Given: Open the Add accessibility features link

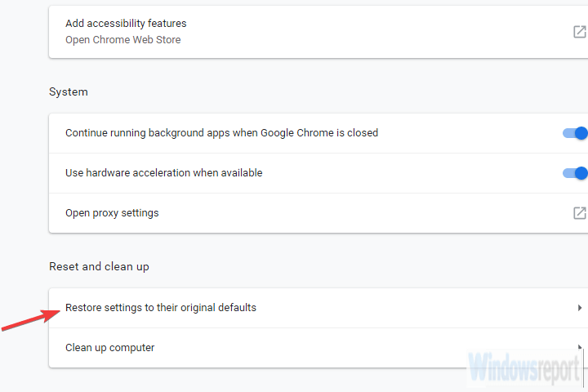Looking at the screenshot, I should coord(126,24).
